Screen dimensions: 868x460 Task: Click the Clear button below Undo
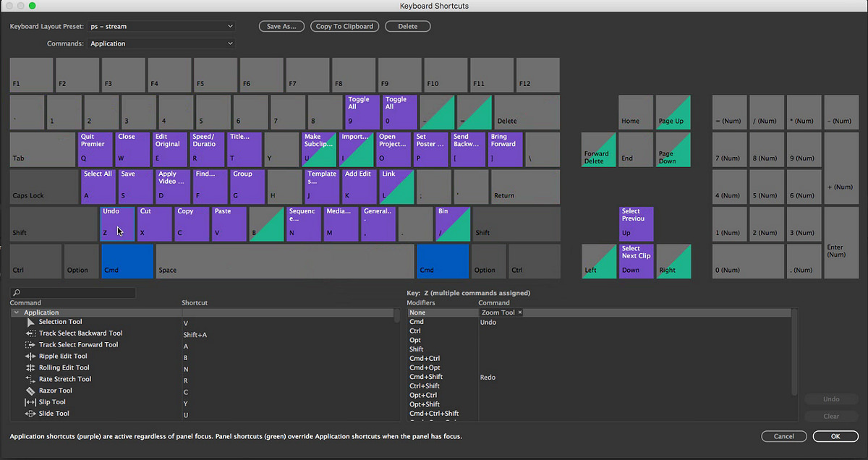(x=831, y=416)
